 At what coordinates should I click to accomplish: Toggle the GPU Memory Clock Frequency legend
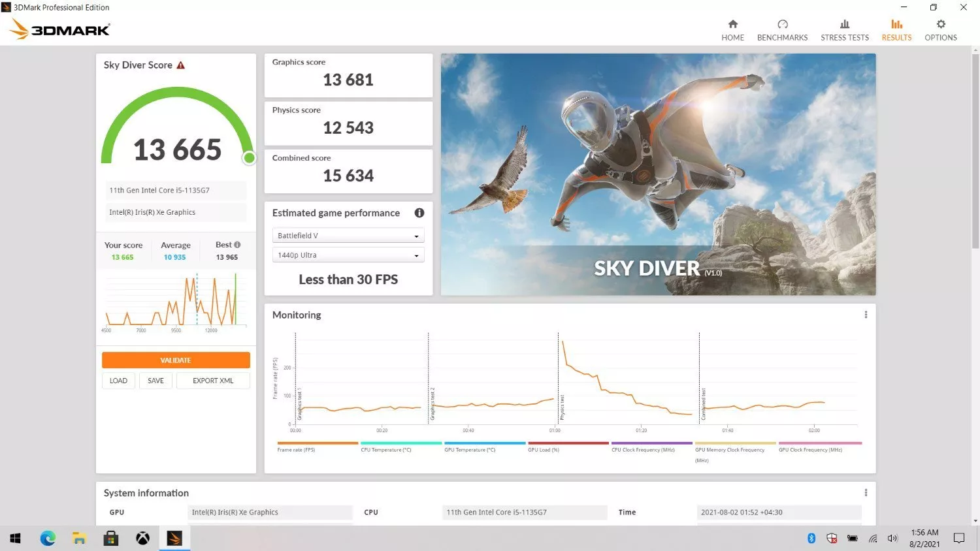pos(736,452)
